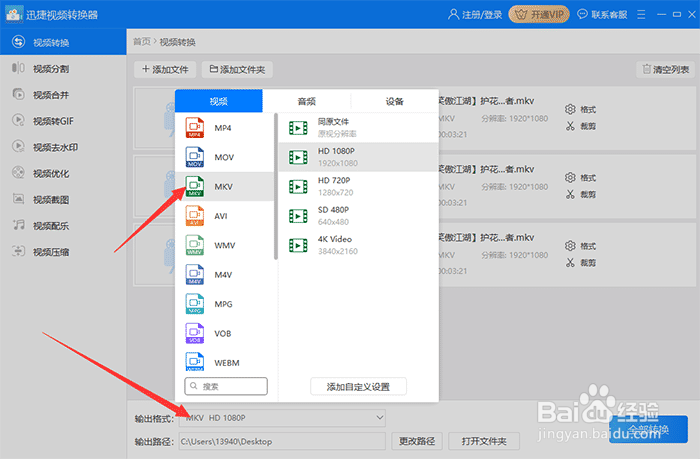
Task: Select the MP4 format icon
Action: coord(195,128)
